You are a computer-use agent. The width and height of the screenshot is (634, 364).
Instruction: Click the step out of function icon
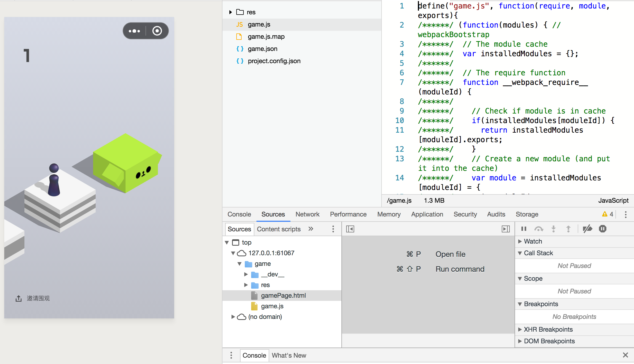pyautogui.click(x=568, y=229)
